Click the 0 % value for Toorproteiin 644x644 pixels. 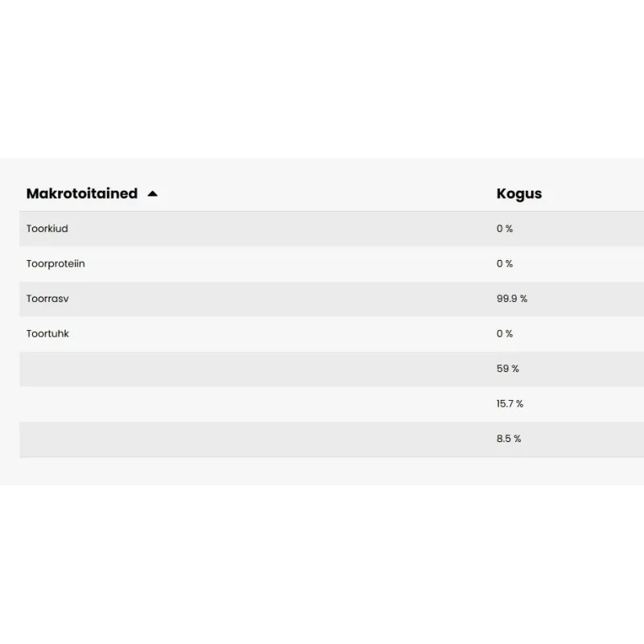pyautogui.click(x=505, y=264)
